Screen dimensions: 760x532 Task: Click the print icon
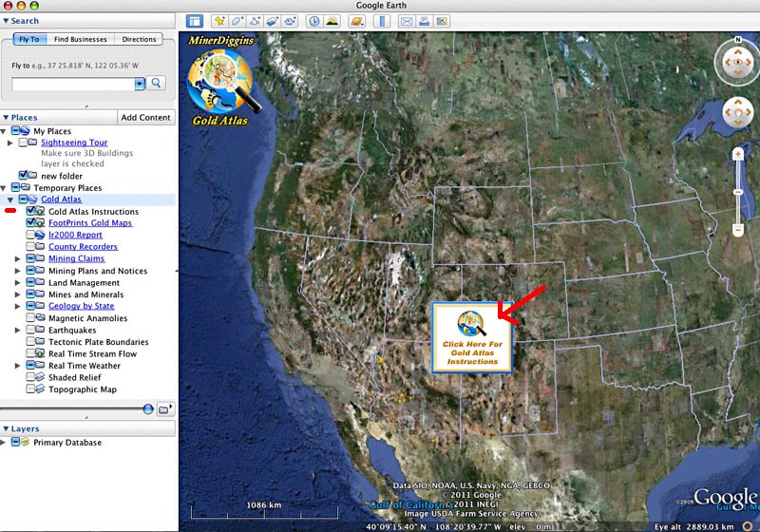(424, 21)
